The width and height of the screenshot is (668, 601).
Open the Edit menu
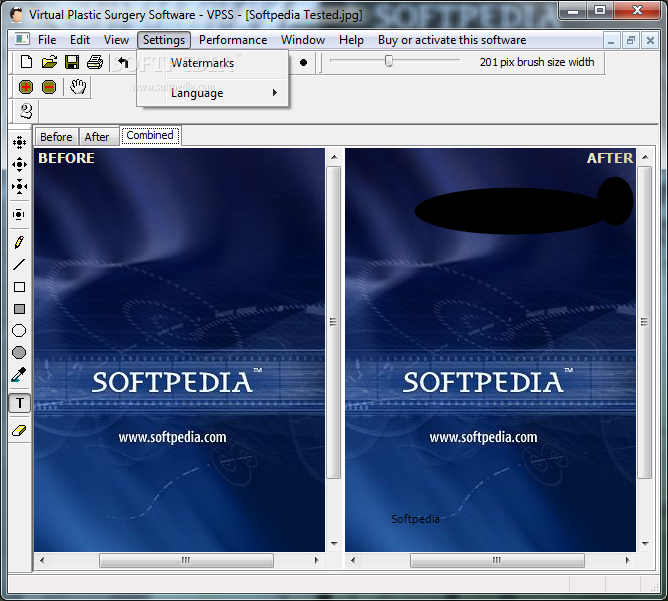pyautogui.click(x=80, y=40)
